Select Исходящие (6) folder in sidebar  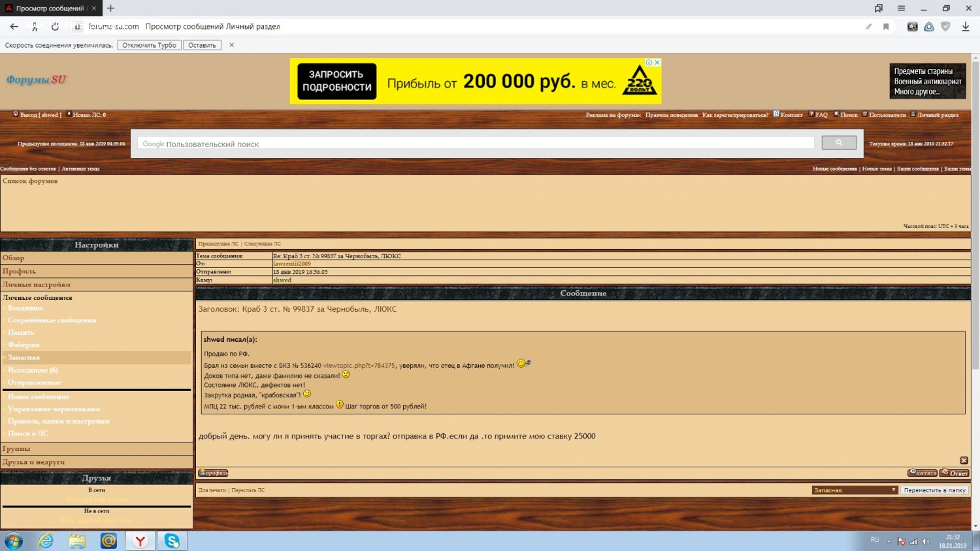pyautogui.click(x=33, y=370)
